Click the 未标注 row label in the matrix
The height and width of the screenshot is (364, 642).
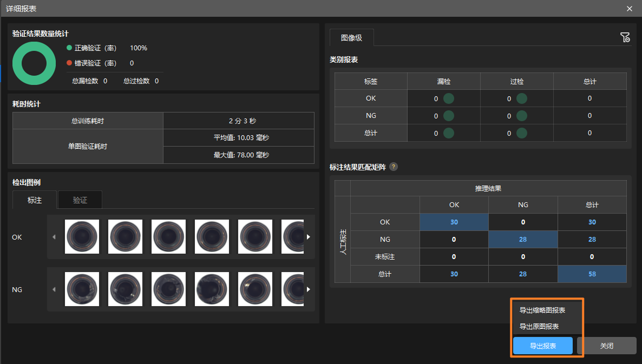pos(385,257)
